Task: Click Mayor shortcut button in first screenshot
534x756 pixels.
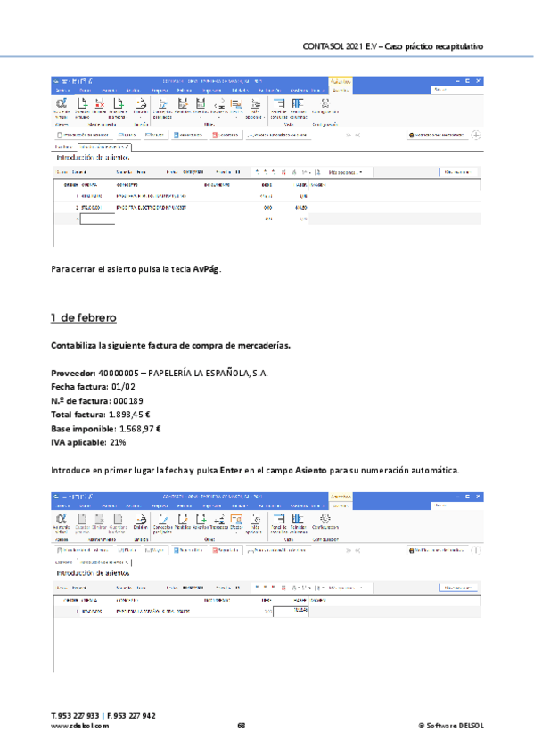Action: point(155,135)
